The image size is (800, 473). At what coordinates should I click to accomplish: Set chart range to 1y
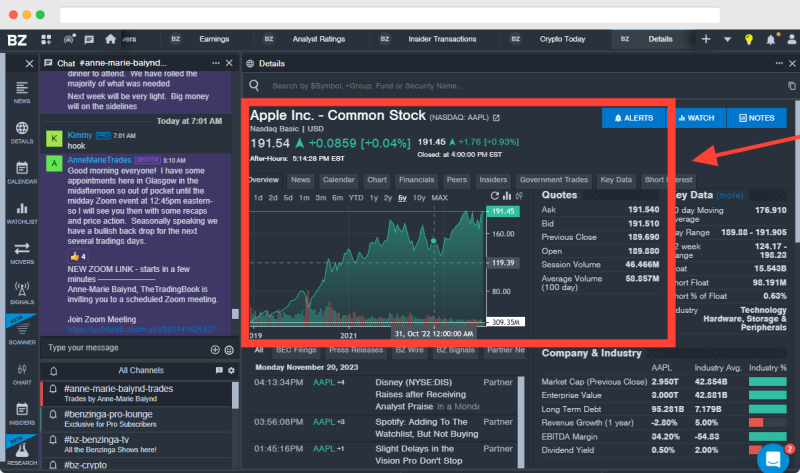[x=373, y=197]
